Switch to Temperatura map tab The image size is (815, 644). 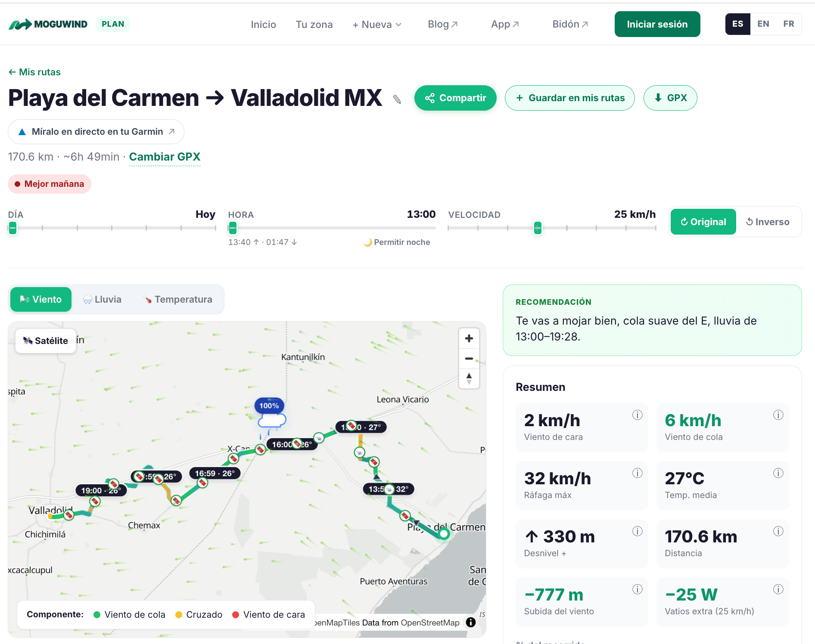coord(177,299)
